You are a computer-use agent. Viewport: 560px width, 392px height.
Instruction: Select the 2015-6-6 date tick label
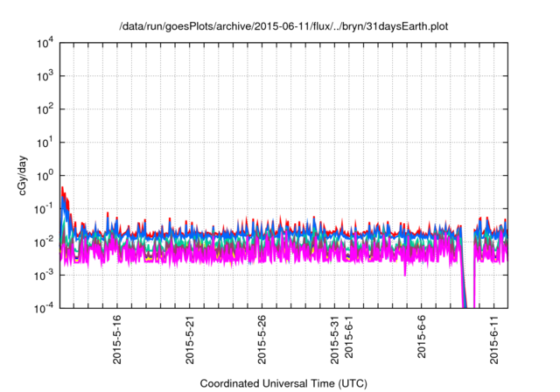coord(421,338)
